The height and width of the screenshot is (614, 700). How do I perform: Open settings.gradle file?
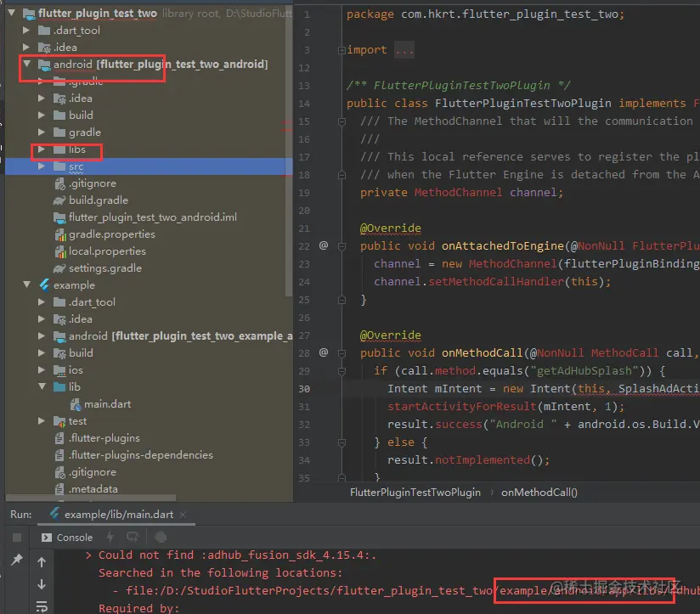pyautogui.click(x=104, y=268)
